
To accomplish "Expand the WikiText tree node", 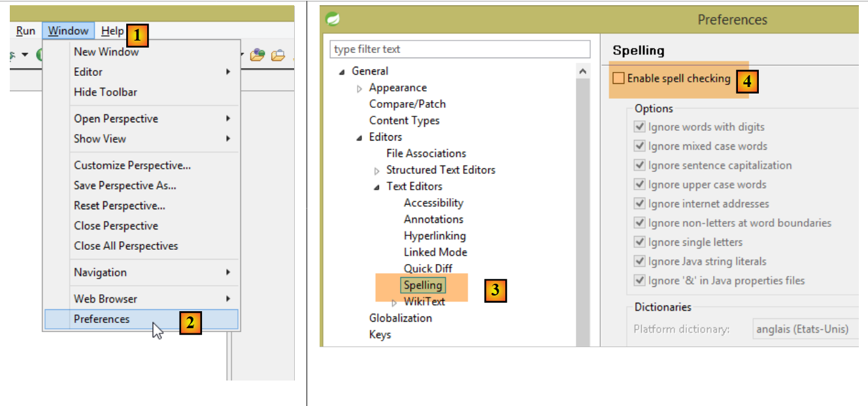I will (394, 303).
